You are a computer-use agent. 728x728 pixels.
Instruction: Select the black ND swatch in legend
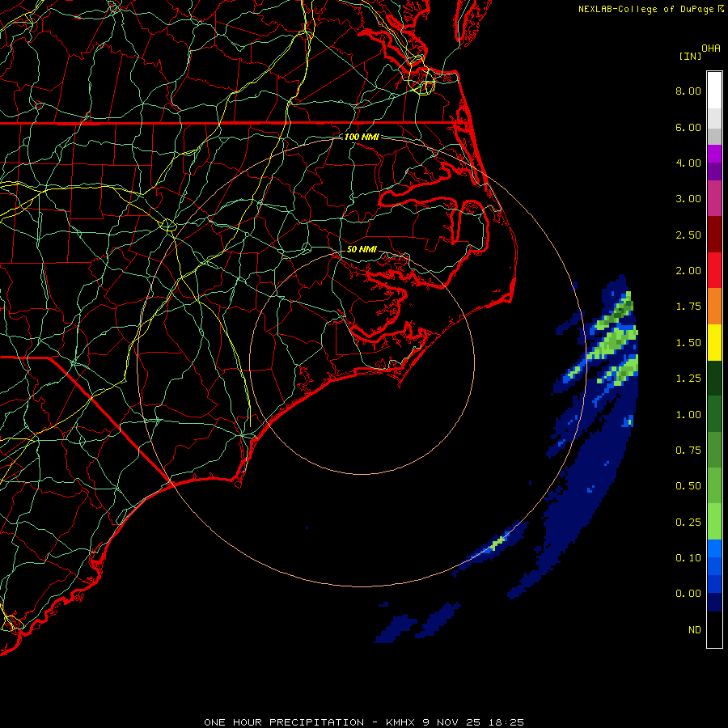coord(714,629)
